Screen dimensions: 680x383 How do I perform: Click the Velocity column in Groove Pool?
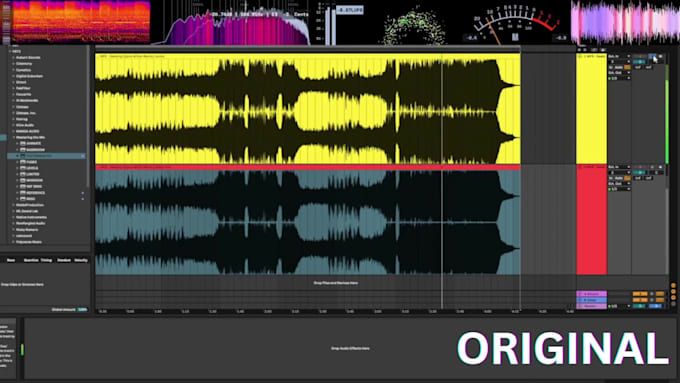[81, 260]
